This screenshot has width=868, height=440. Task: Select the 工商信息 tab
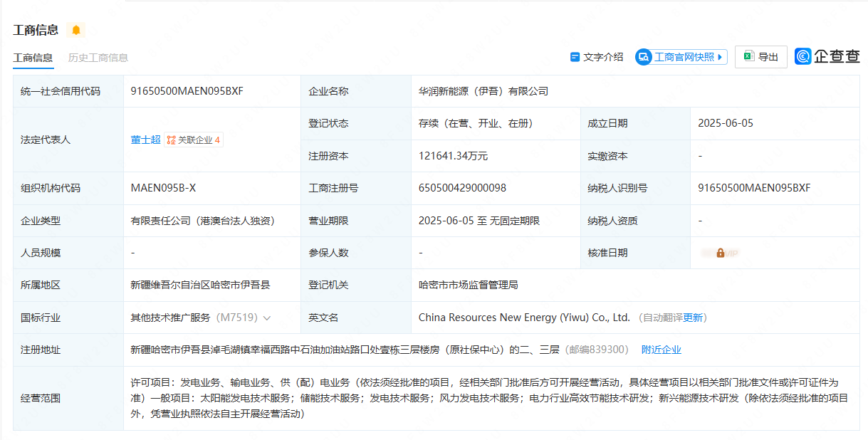click(x=33, y=58)
